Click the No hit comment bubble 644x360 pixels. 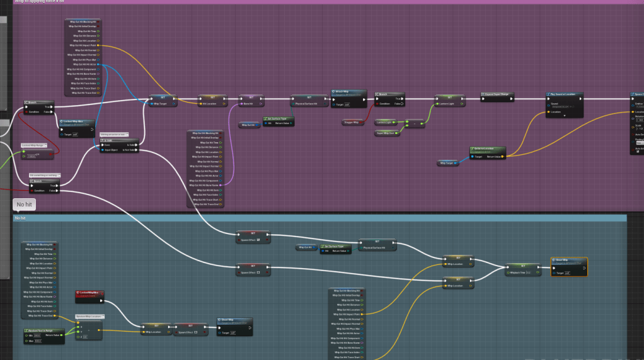point(25,204)
